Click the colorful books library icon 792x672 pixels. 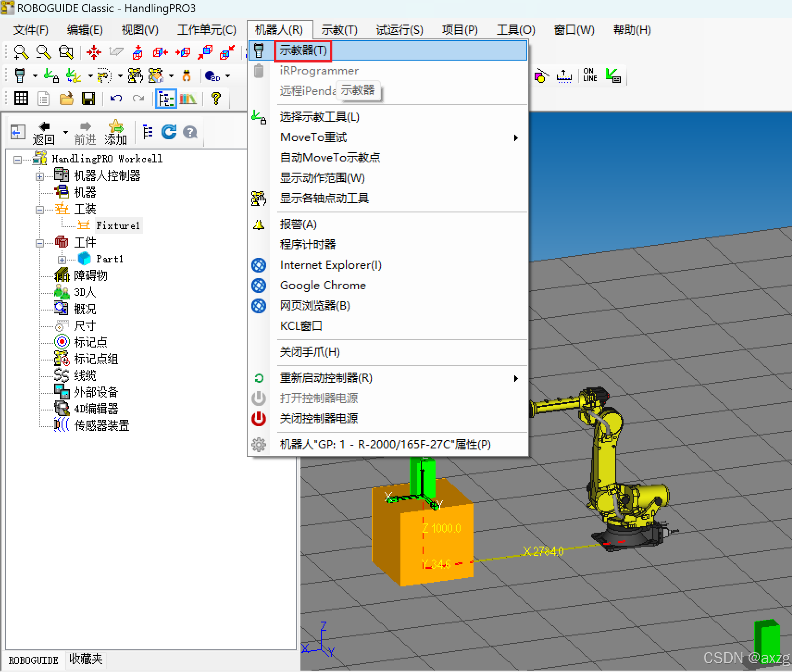click(188, 98)
